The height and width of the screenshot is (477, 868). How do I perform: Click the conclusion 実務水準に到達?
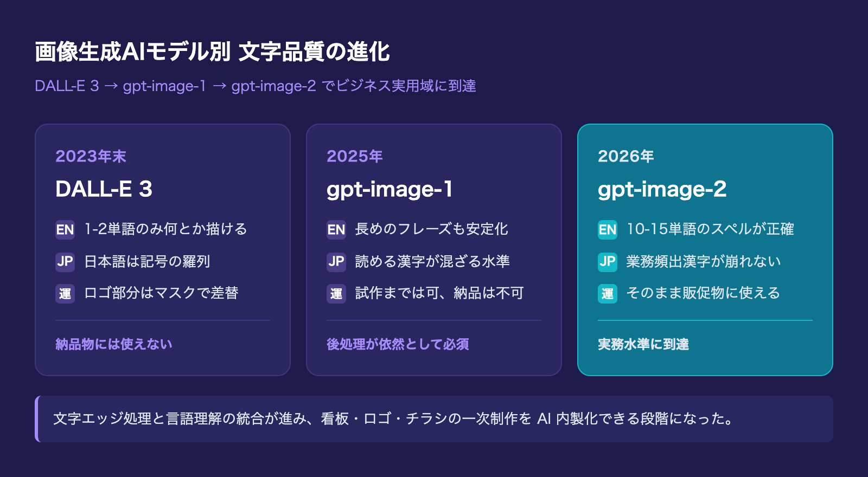[643, 344]
